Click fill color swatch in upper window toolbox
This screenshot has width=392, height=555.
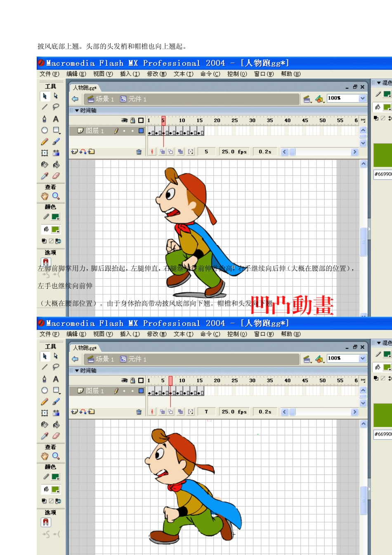[x=55, y=229]
